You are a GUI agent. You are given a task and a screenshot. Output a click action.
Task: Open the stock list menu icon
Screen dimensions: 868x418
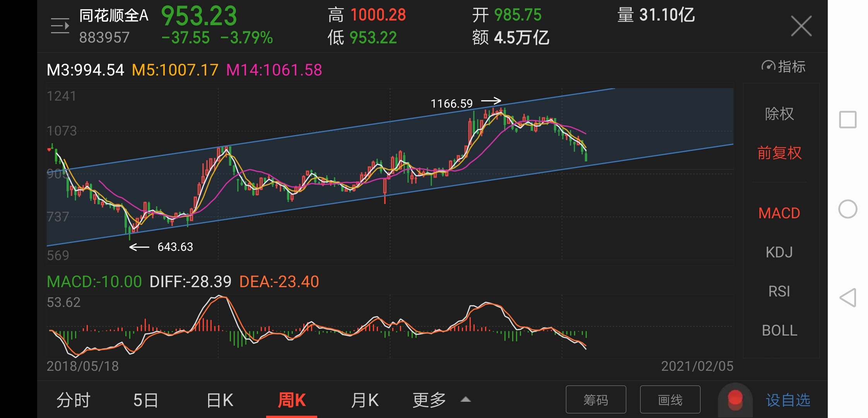(60, 26)
